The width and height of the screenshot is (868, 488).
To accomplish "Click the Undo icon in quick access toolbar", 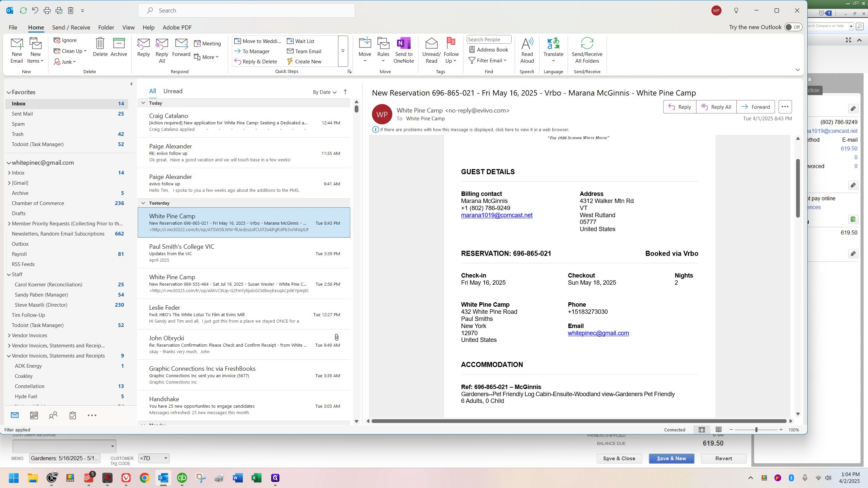I will [35, 11].
